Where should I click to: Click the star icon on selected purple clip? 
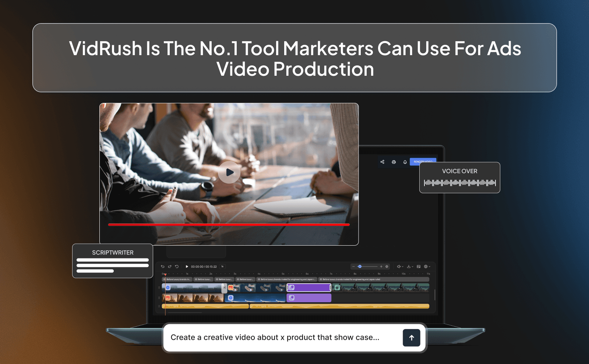click(x=292, y=288)
